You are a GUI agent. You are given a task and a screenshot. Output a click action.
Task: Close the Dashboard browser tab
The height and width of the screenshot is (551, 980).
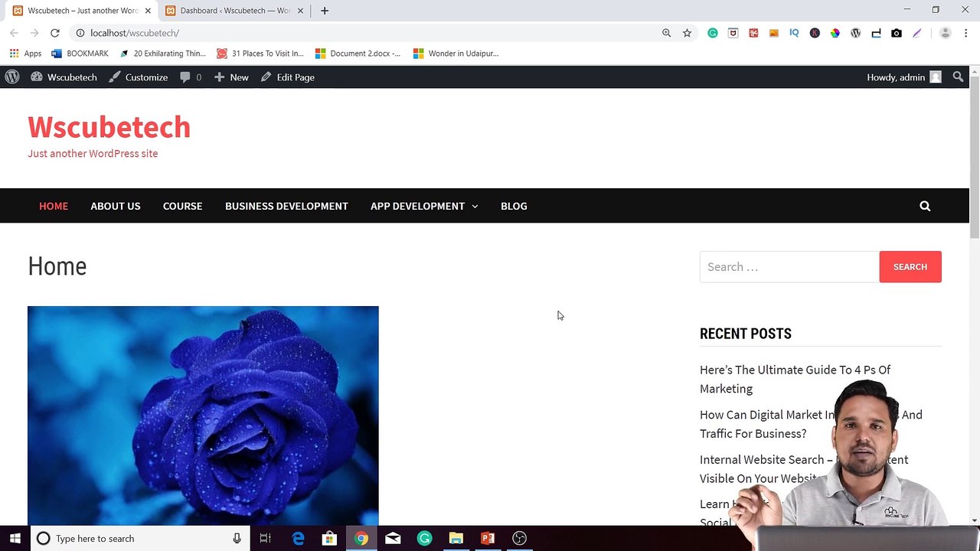300,11
